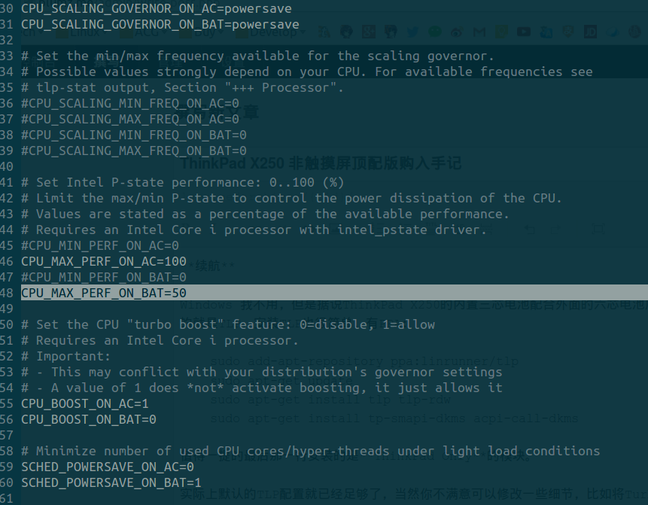Click commented #CPU_MIN_PERF_ON_AC=0 line
The image size is (648, 505).
point(99,245)
